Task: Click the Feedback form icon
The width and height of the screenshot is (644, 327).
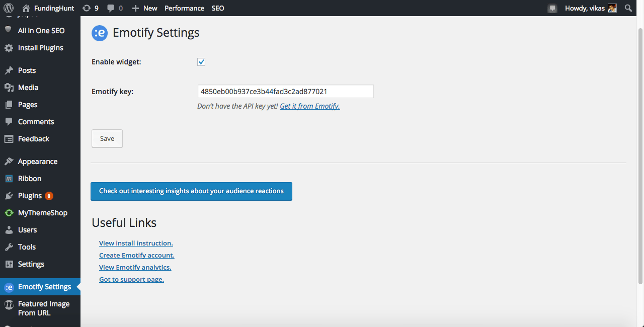Action: [x=9, y=139]
